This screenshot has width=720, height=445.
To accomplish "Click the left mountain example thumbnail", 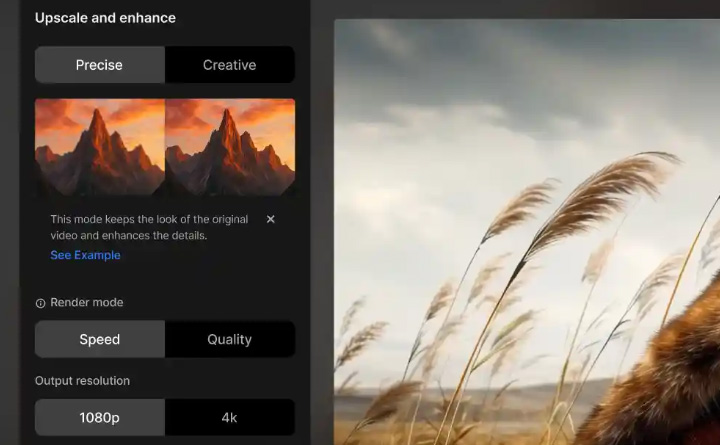I will click(x=100, y=147).
